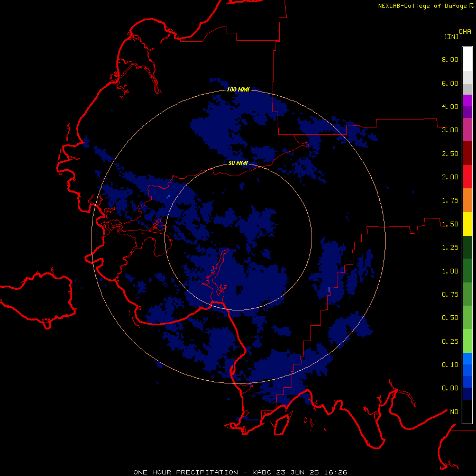Screen dimensions: 476x476
Task: Select the orange legend swatch
Action: [467, 200]
